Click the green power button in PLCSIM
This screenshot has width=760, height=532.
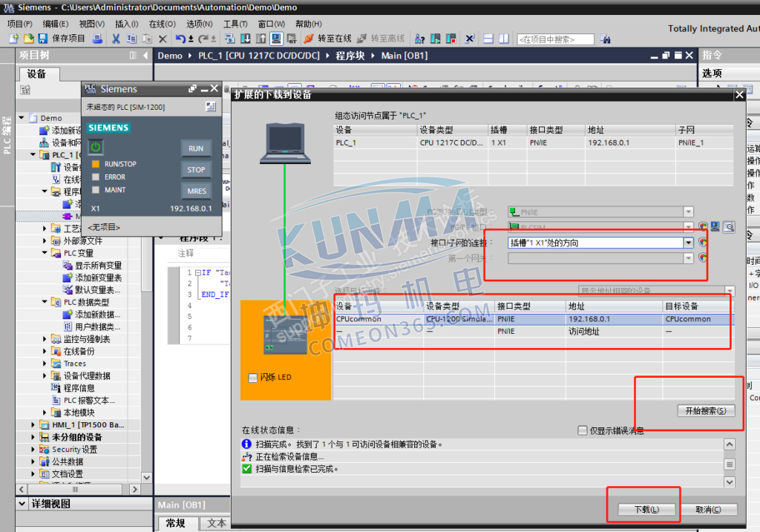pos(96,147)
